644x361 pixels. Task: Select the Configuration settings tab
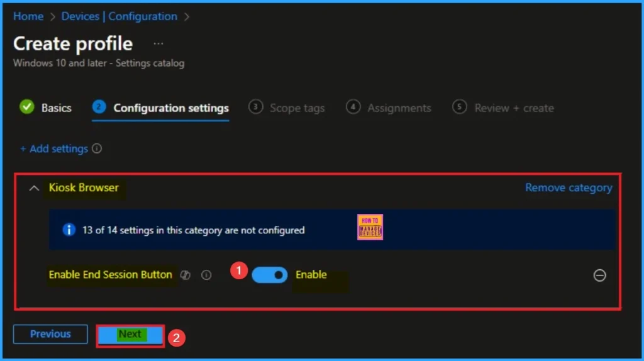click(x=170, y=108)
